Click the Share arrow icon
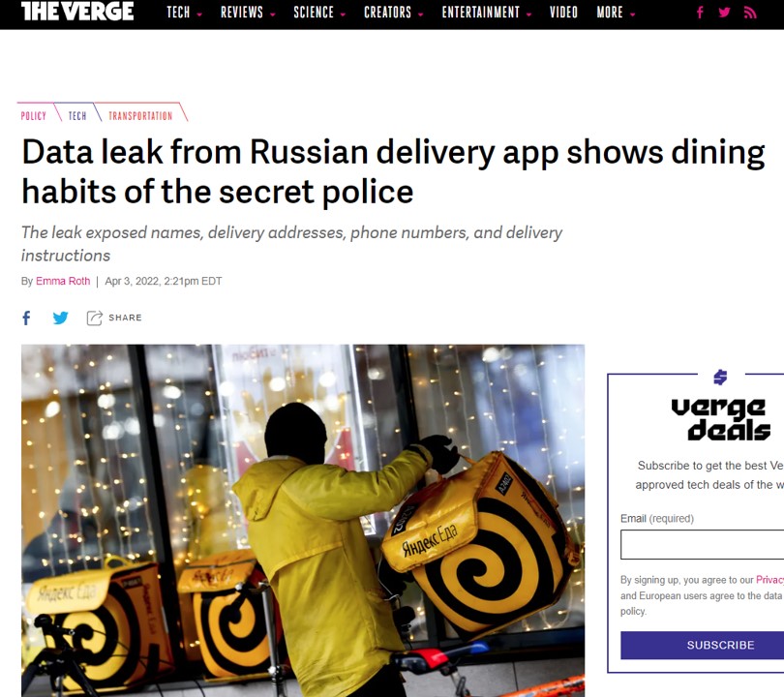Screen dimensions: 784x697 (95, 318)
